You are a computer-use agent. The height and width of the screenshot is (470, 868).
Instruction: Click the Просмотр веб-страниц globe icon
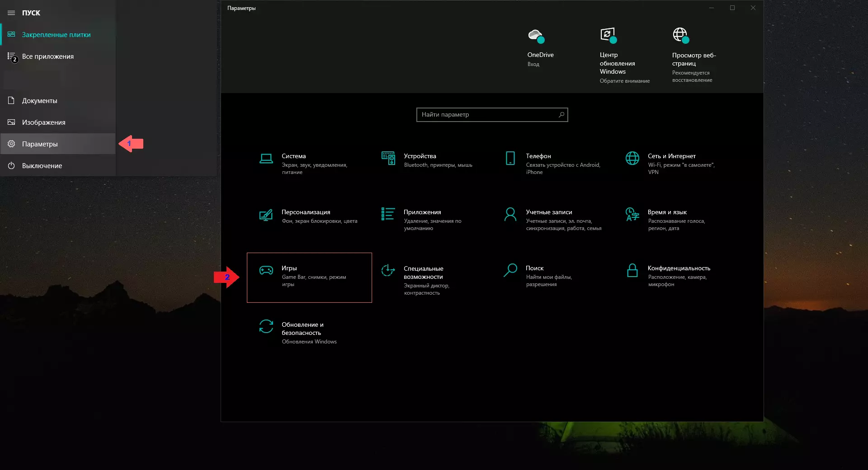[681, 35]
